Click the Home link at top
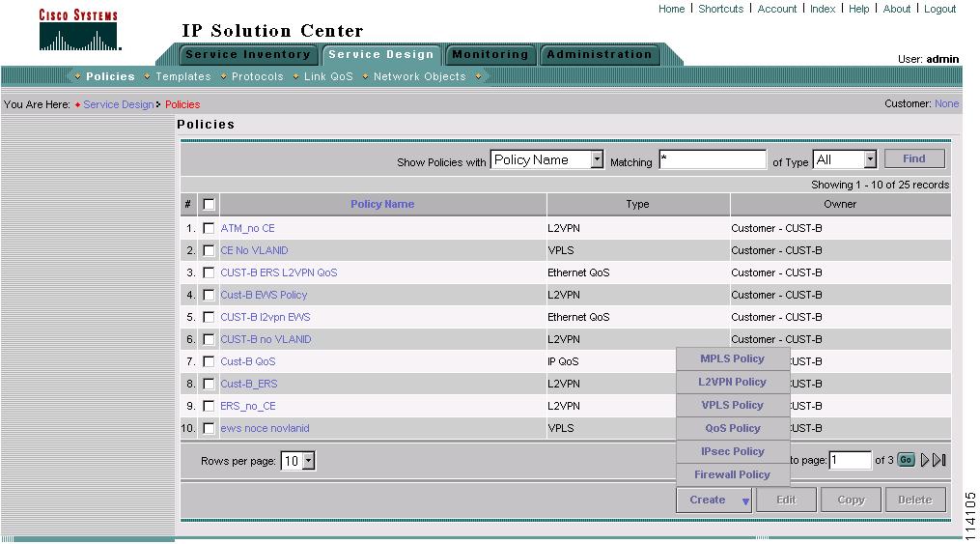980x544 pixels. (x=671, y=9)
